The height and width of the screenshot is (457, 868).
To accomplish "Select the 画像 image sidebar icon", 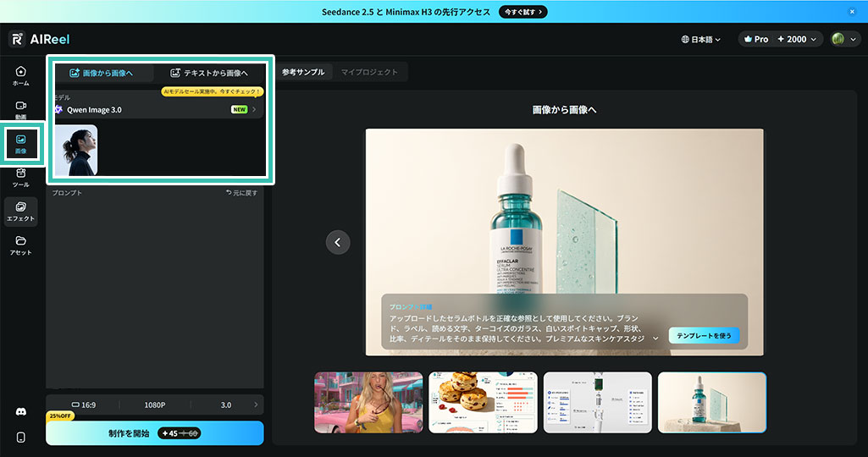I will [x=20, y=144].
